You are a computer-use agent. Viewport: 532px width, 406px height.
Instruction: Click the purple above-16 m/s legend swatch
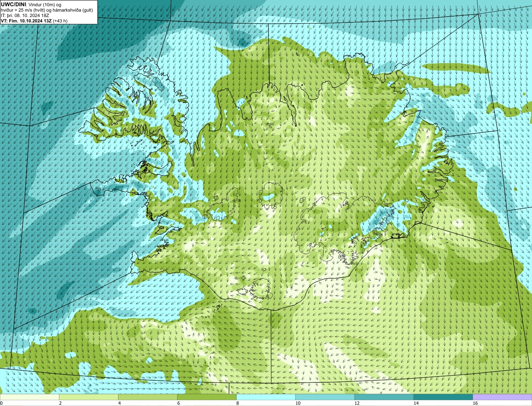[x=502, y=397]
